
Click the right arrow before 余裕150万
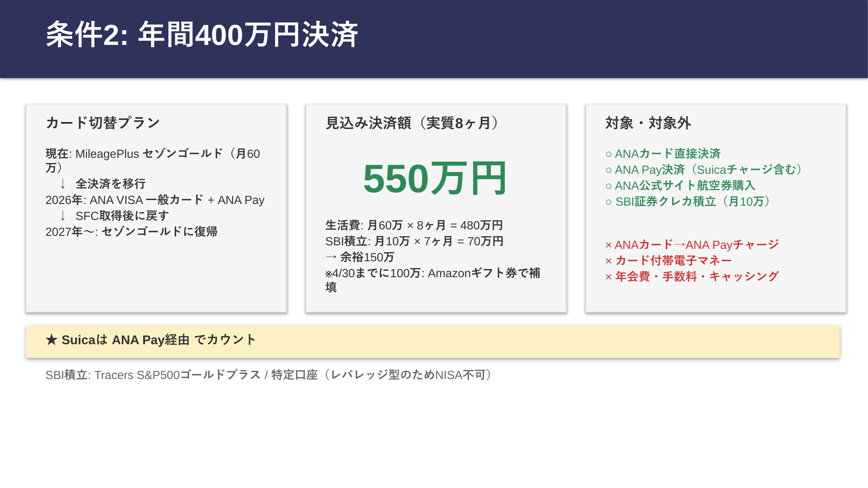click(x=331, y=257)
